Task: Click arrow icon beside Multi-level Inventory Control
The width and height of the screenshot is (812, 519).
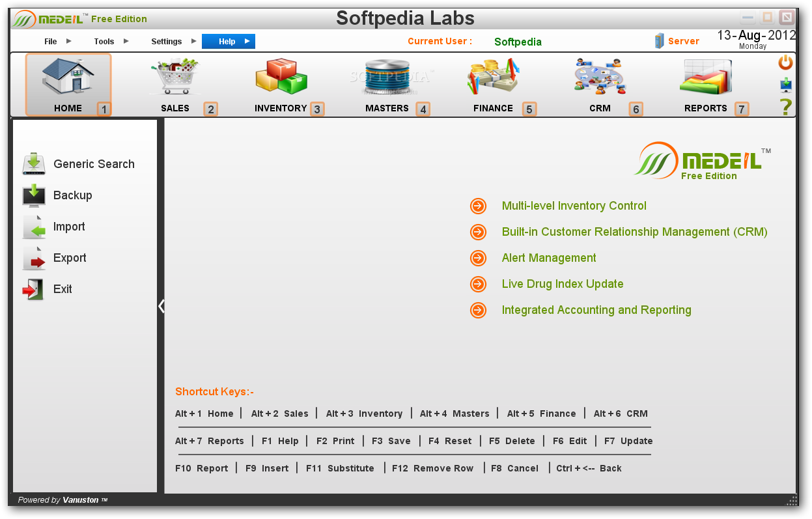Action: coord(479,206)
